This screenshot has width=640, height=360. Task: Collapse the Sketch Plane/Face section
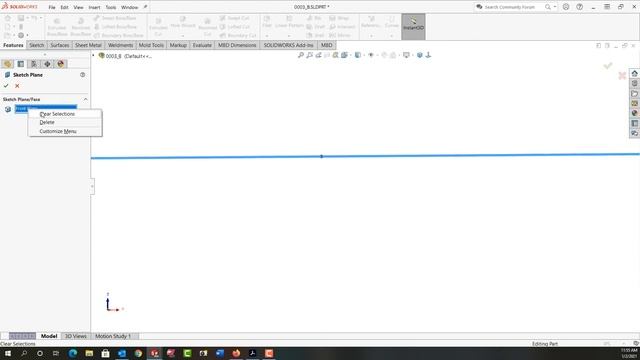tap(85, 99)
